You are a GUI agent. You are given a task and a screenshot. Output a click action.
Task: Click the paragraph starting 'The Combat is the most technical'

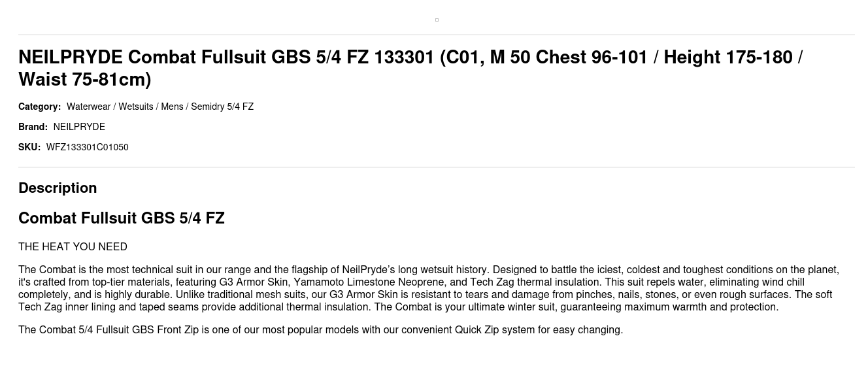tap(428, 288)
